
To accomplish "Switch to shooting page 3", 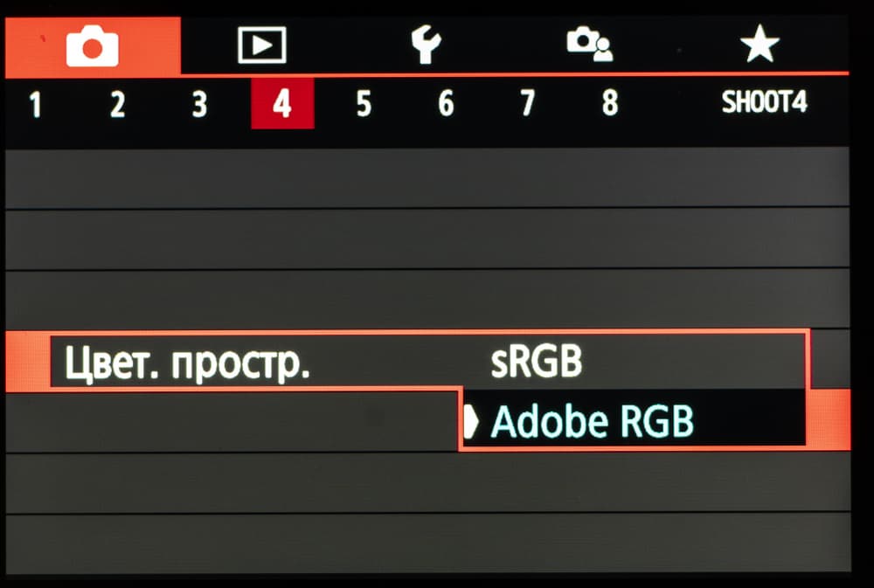I will 199,104.
